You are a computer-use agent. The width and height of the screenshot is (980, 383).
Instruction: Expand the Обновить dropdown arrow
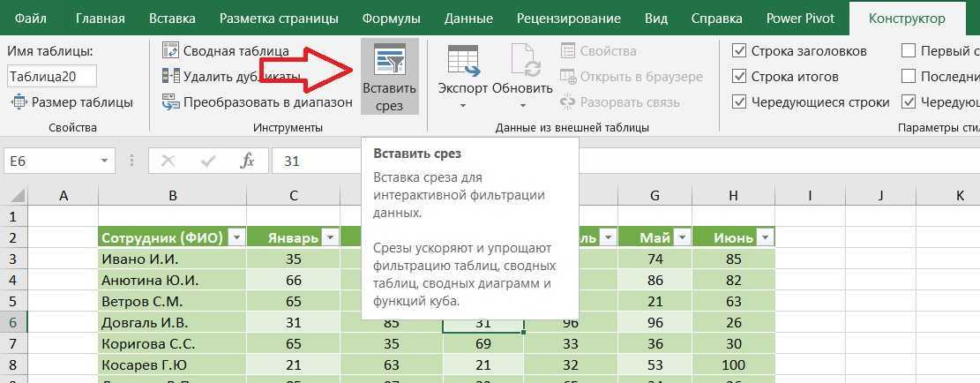[x=522, y=106]
